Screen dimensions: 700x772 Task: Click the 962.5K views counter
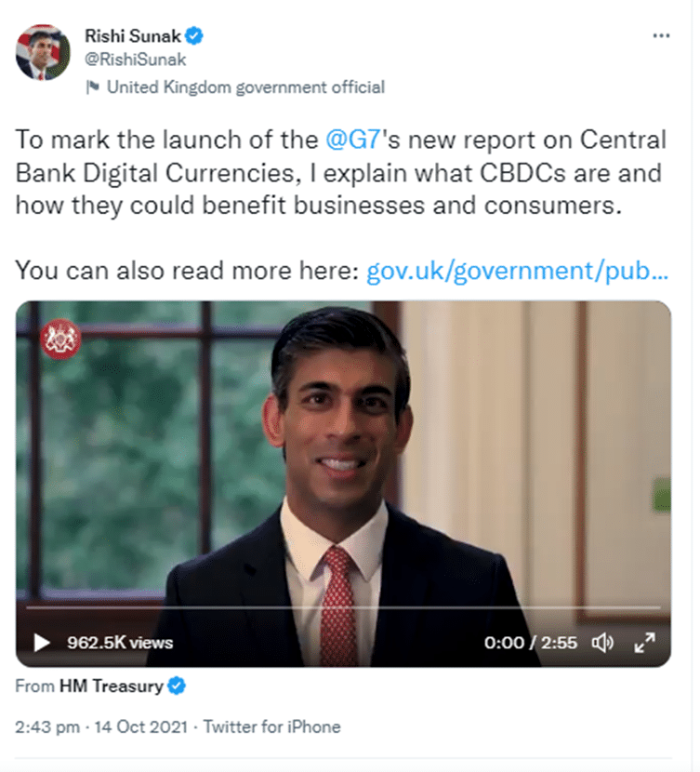[120, 643]
